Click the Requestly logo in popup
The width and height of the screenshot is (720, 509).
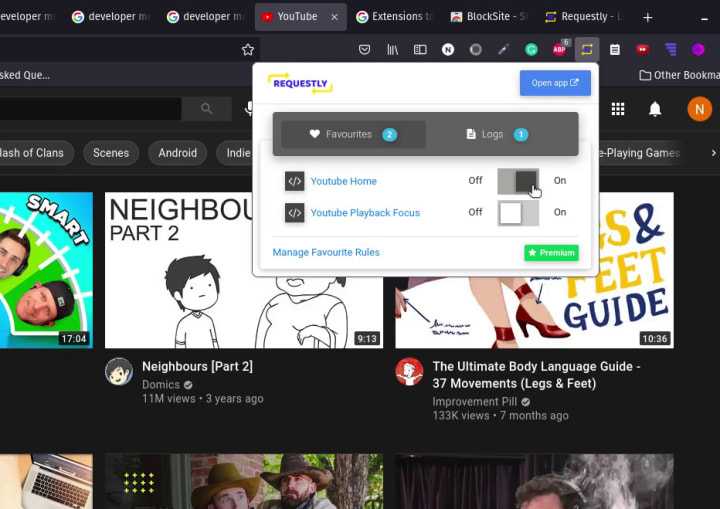pyautogui.click(x=301, y=84)
